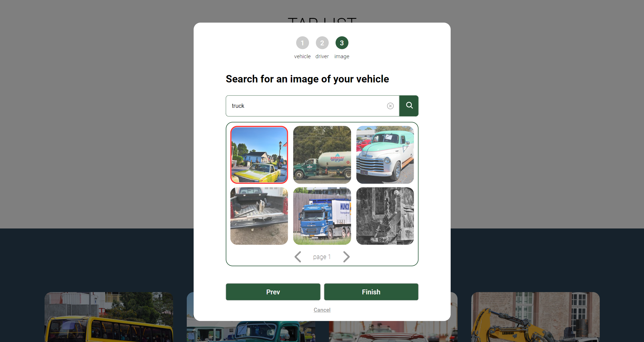Go to next page of images
The image size is (644, 342).
coord(346,257)
